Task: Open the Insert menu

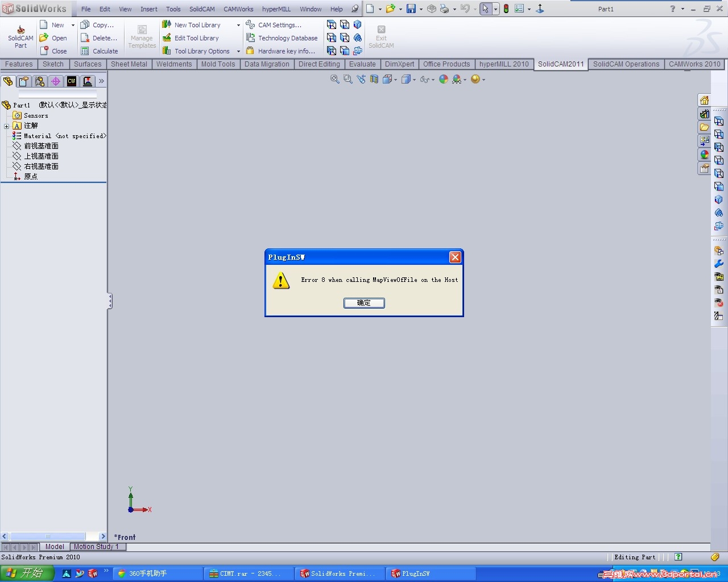Action: tap(149, 9)
